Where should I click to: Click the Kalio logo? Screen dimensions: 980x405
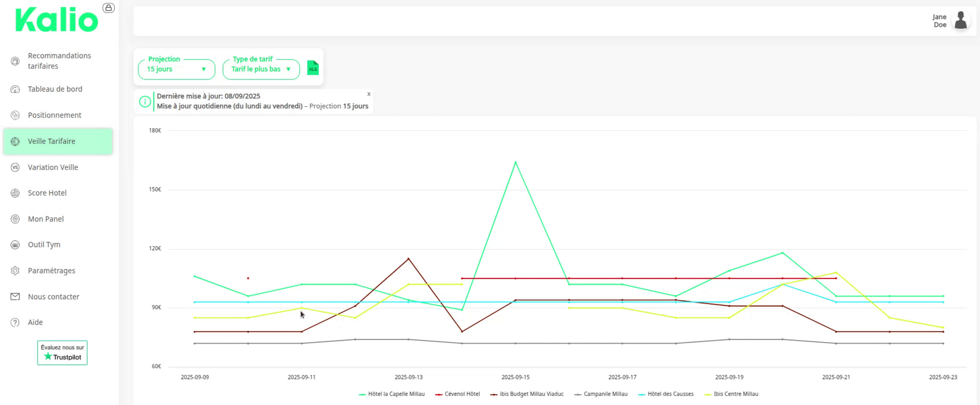57,20
